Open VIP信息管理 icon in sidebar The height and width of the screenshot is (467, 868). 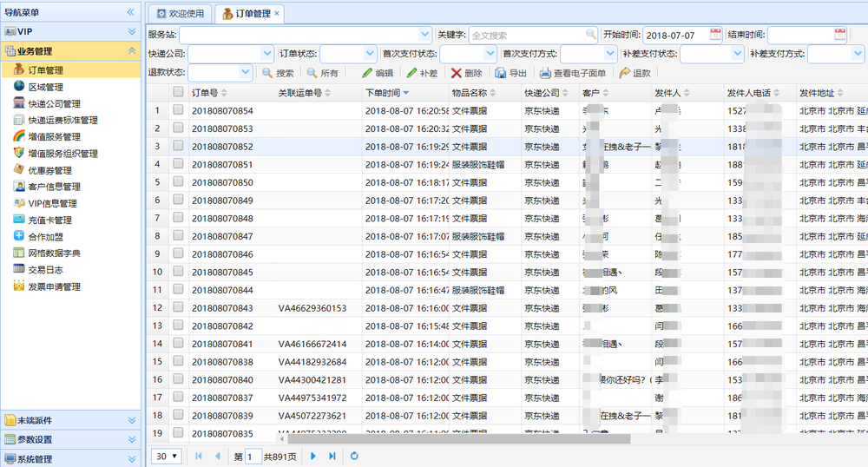(19, 202)
